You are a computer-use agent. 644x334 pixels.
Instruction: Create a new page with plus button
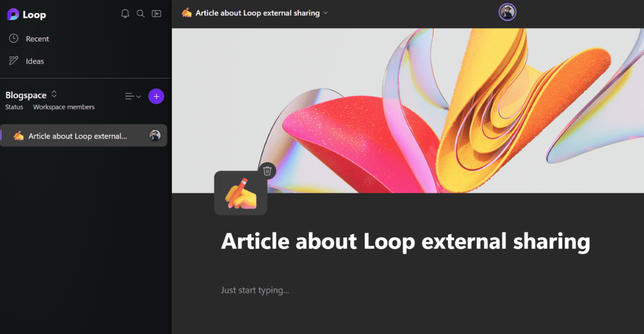click(156, 97)
